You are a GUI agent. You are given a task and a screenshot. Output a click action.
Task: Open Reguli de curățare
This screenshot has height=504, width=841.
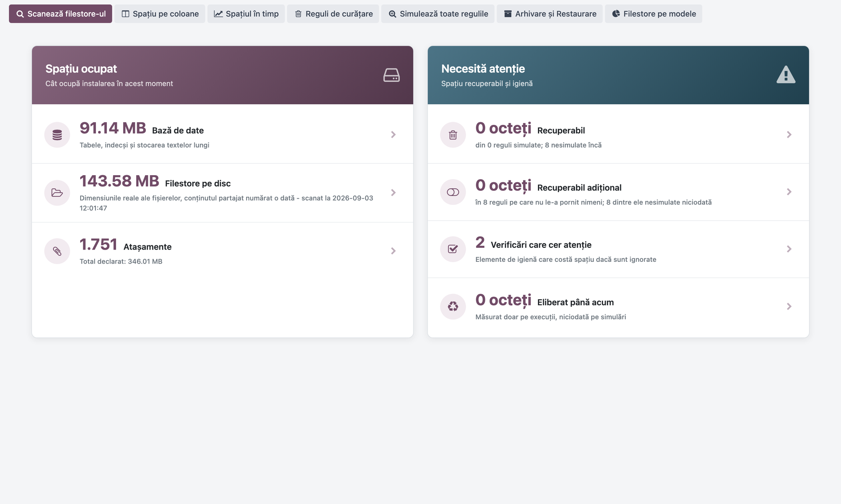[x=333, y=14]
